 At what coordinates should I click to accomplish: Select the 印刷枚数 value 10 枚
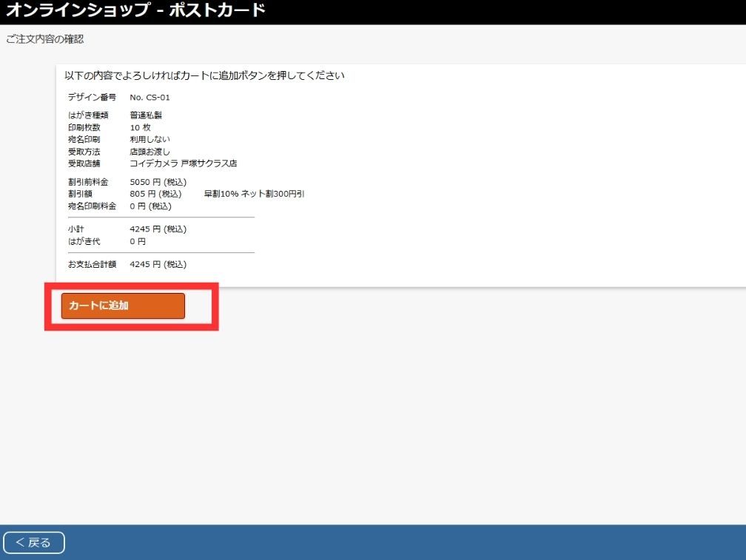140,127
